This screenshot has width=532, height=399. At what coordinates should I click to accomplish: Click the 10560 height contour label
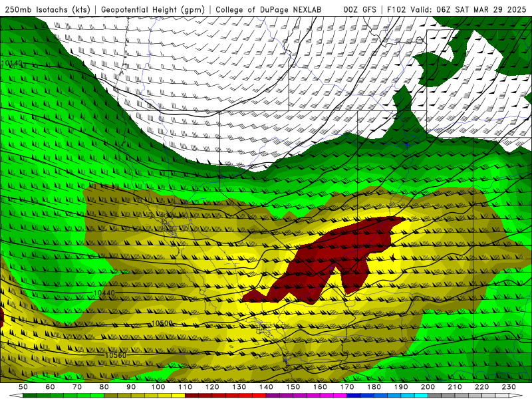click(116, 355)
